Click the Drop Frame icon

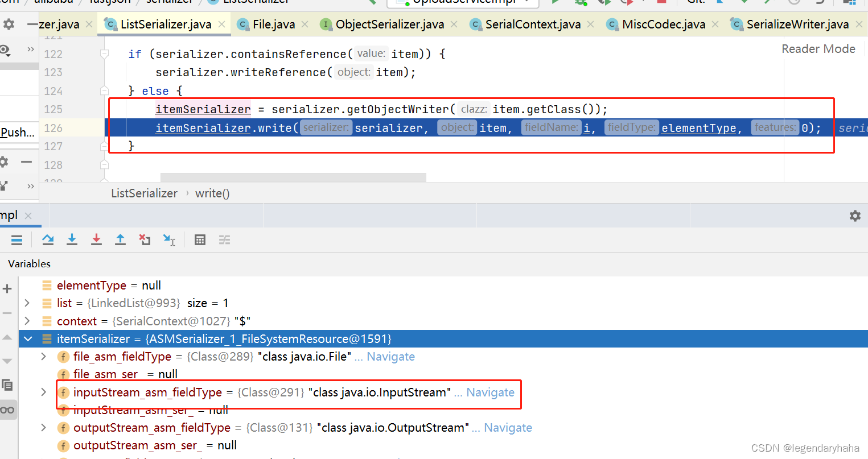[145, 240]
